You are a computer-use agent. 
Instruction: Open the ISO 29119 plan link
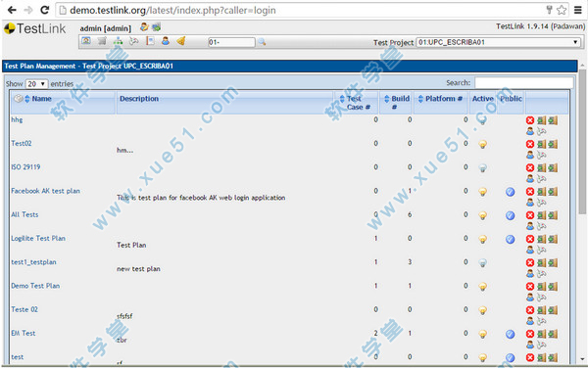coord(25,167)
